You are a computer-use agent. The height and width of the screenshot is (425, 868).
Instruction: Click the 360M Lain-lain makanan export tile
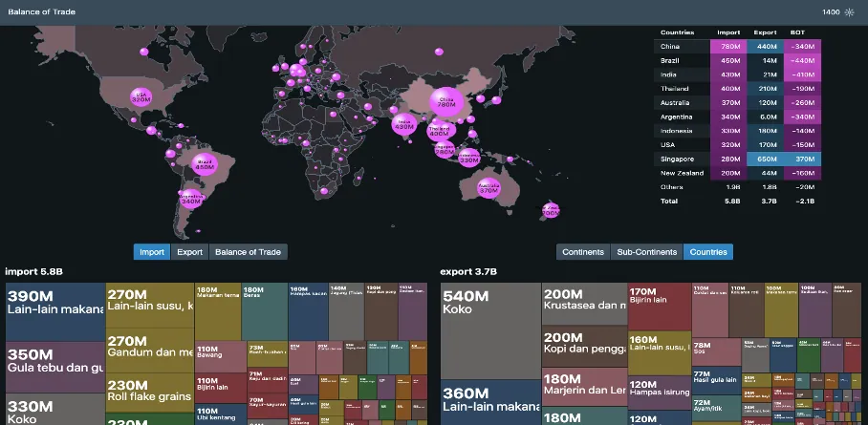point(490,402)
